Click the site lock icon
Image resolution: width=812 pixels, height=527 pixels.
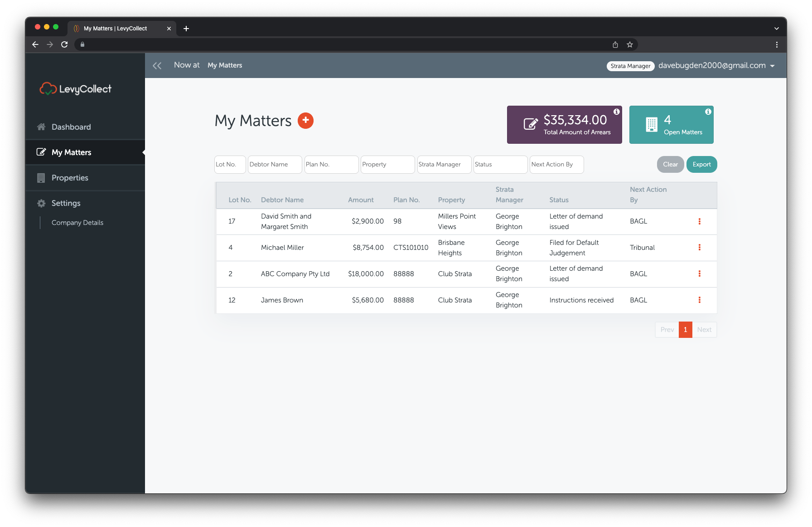coord(82,44)
